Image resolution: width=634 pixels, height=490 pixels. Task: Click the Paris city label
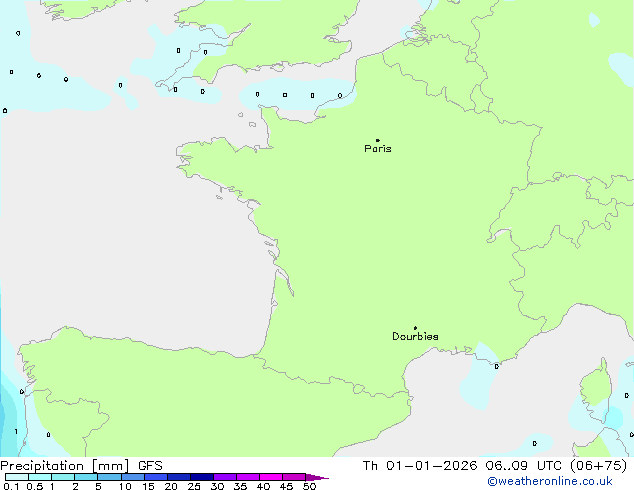click(378, 149)
